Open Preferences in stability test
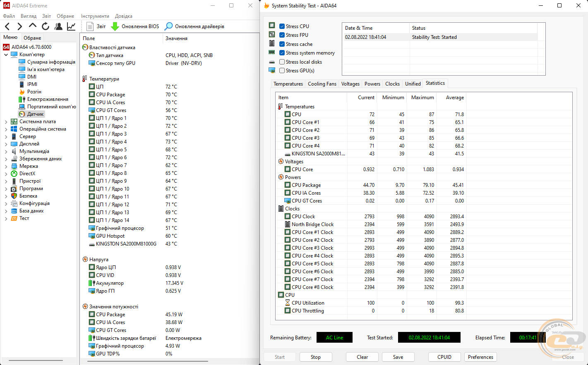588x365 pixels. [480, 357]
